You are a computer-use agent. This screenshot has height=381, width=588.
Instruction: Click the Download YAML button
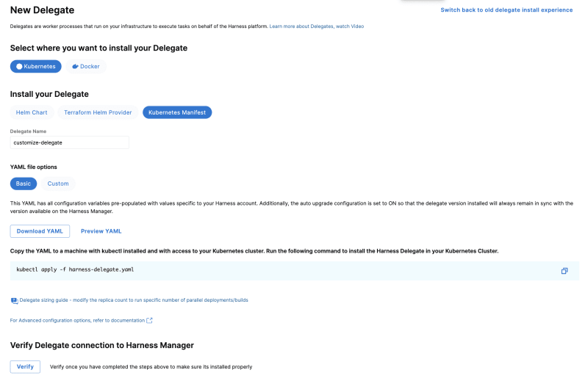40,231
